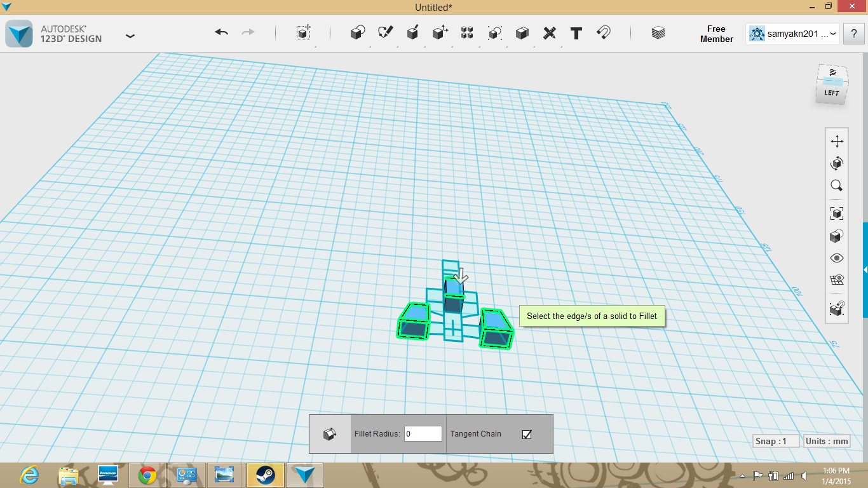Open the Text tool
This screenshot has width=868, height=488.
[x=576, y=33]
